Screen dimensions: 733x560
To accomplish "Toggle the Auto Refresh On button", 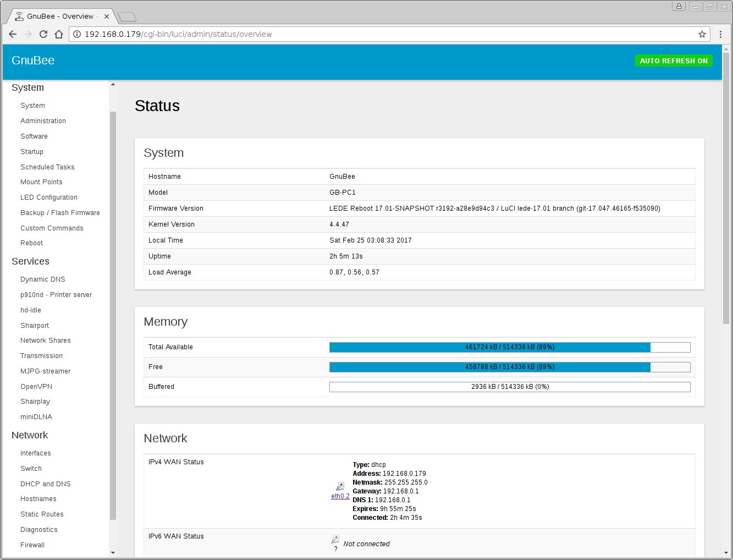I will [x=673, y=61].
